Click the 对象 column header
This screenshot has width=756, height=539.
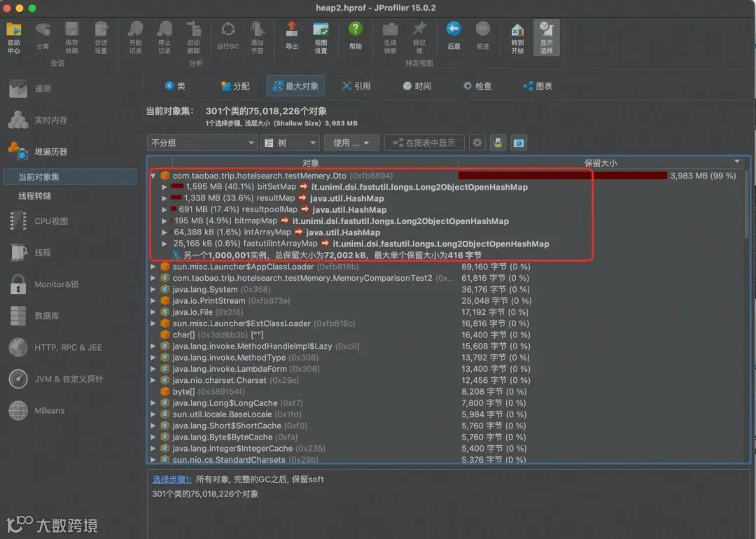tap(311, 163)
